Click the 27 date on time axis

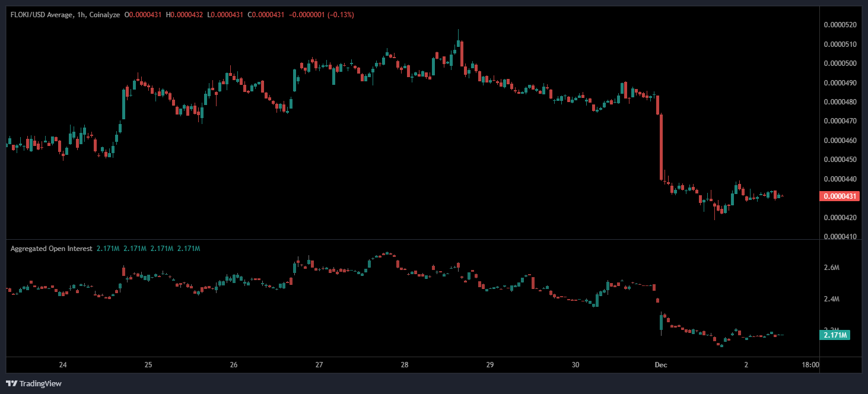click(x=319, y=365)
